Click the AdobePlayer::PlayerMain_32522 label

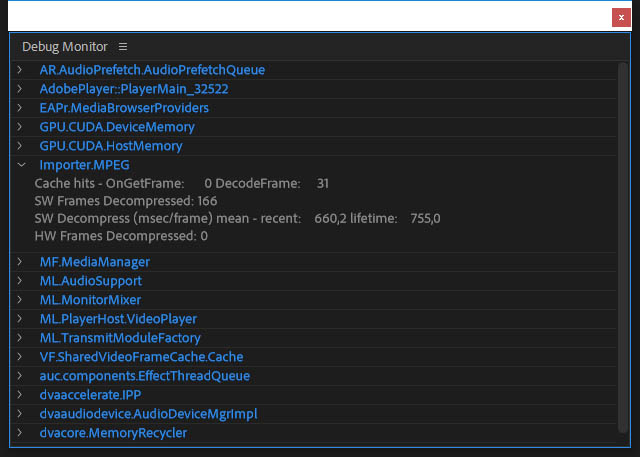coord(134,89)
